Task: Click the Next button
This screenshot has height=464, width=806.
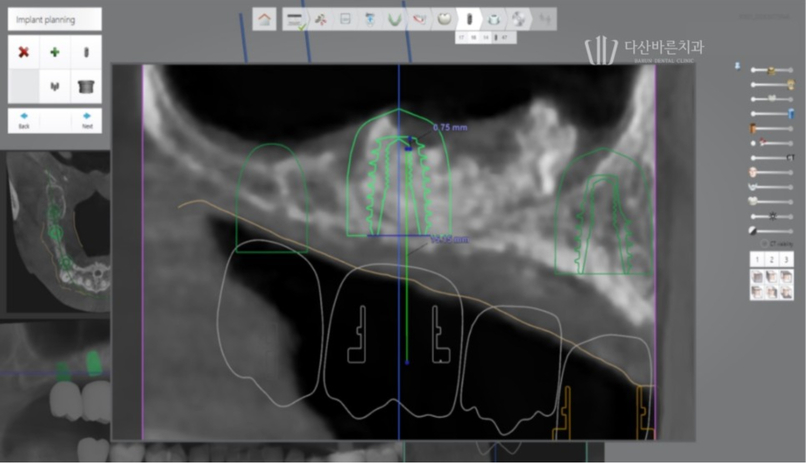Action: [x=86, y=121]
